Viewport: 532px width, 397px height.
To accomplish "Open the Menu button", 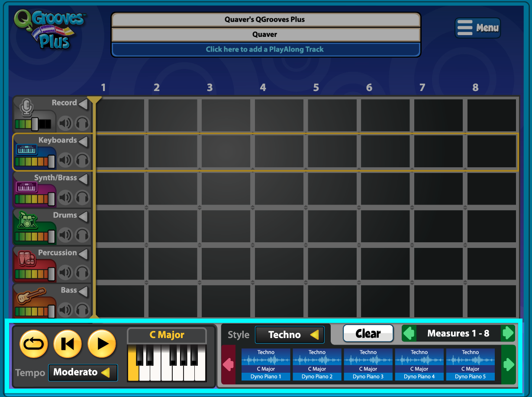I will coord(478,28).
